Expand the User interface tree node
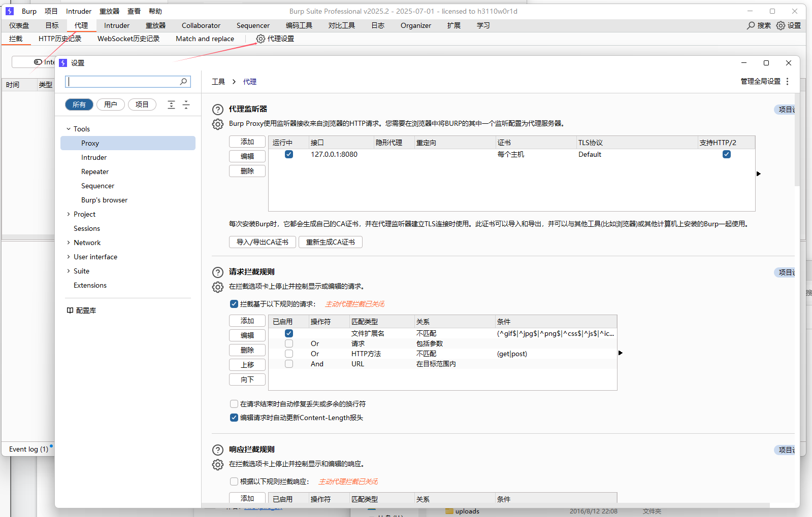Image resolution: width=812 pixels, height=517 pixels. [x=69, y=257]
